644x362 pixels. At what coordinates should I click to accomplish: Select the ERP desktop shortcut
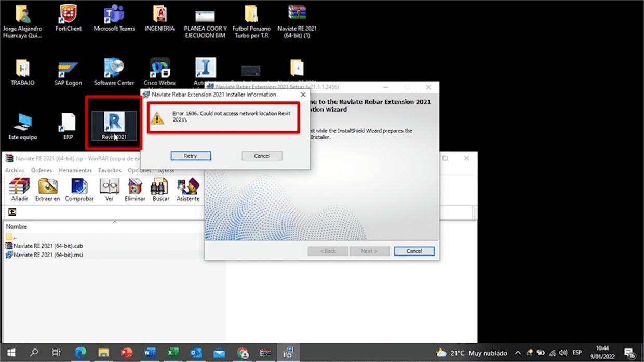[x=68, y=127]
